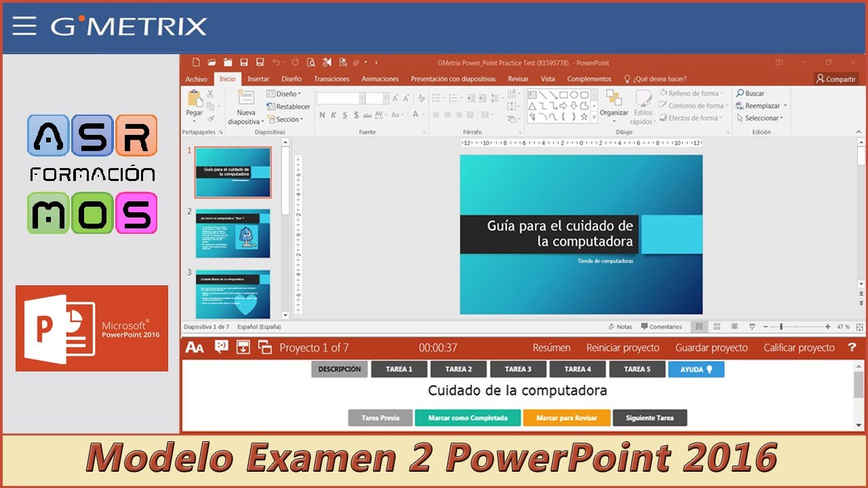The image size is (868, 488).
Task: Toggle center text alignment
Action: pyautogui.click(x=448, y=115)
